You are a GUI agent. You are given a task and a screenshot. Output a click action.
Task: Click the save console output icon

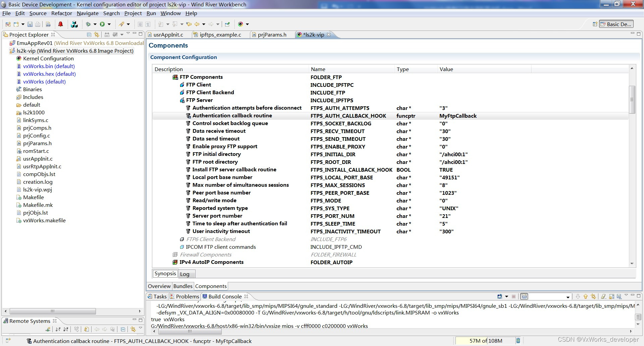pyautogui.click(x=619, y=296)
